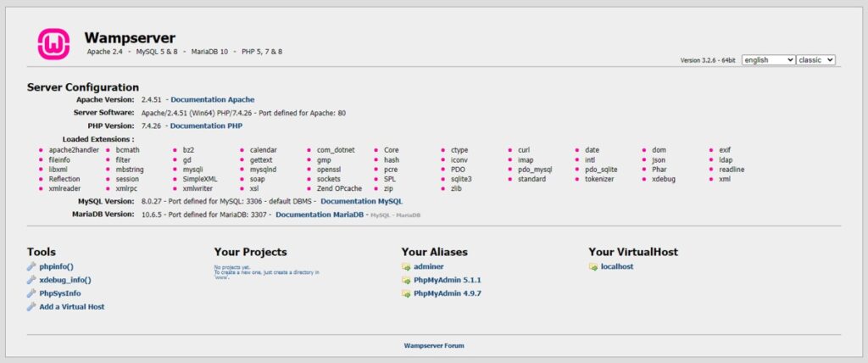Open the Documentation MySQL link
The height and width of the screenshot is (363, 868).
pos(361,201)
